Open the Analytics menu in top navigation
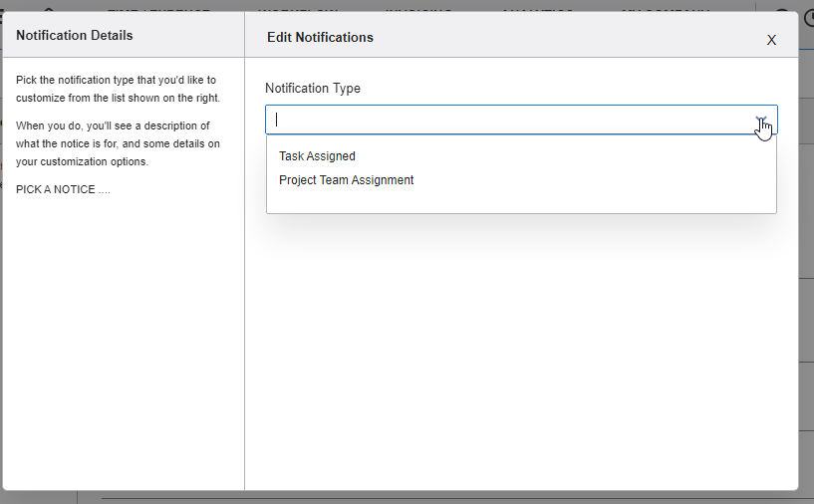The image size is (814, 504). point(537,9)
